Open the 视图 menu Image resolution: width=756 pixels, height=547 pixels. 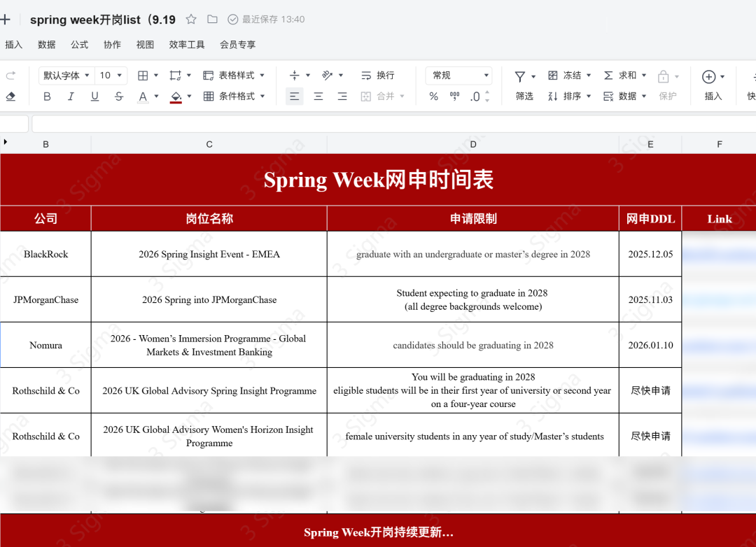[145, 45]
